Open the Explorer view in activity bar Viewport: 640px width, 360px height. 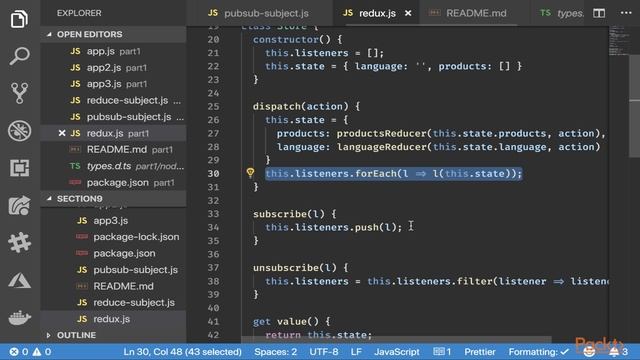click(x=19, y=19)
